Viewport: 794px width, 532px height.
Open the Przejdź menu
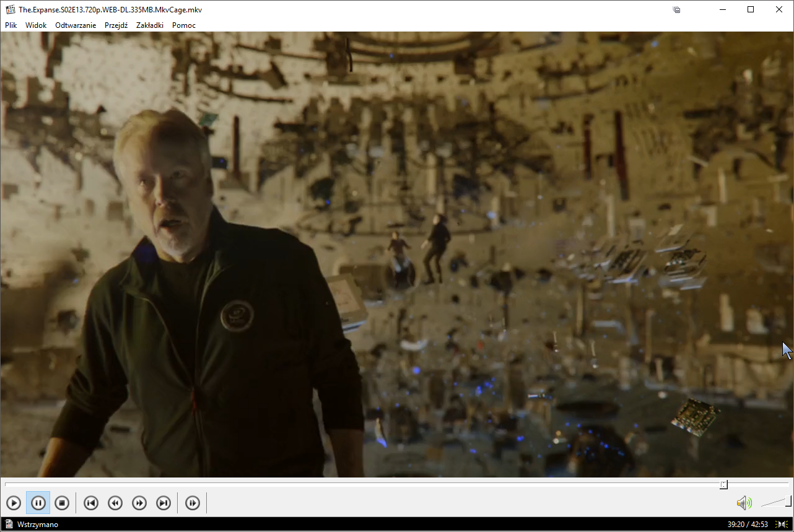pos(116,25)
